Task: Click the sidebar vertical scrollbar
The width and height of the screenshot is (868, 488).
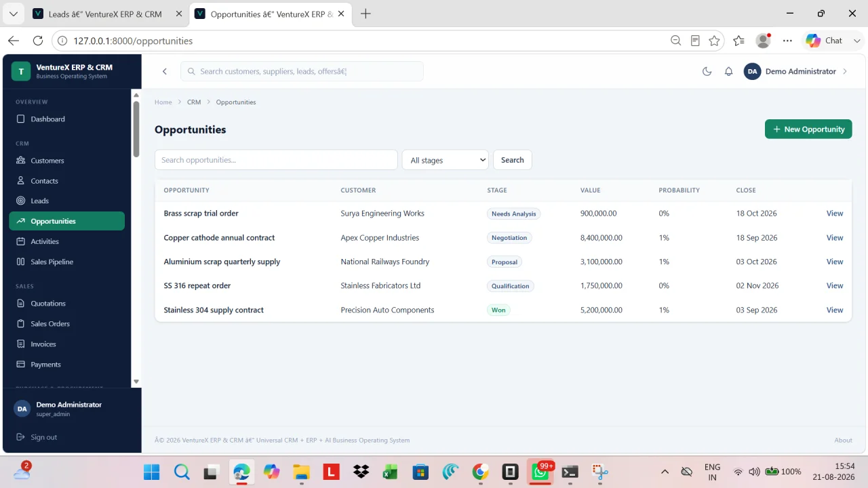Action: click(136, 129)
